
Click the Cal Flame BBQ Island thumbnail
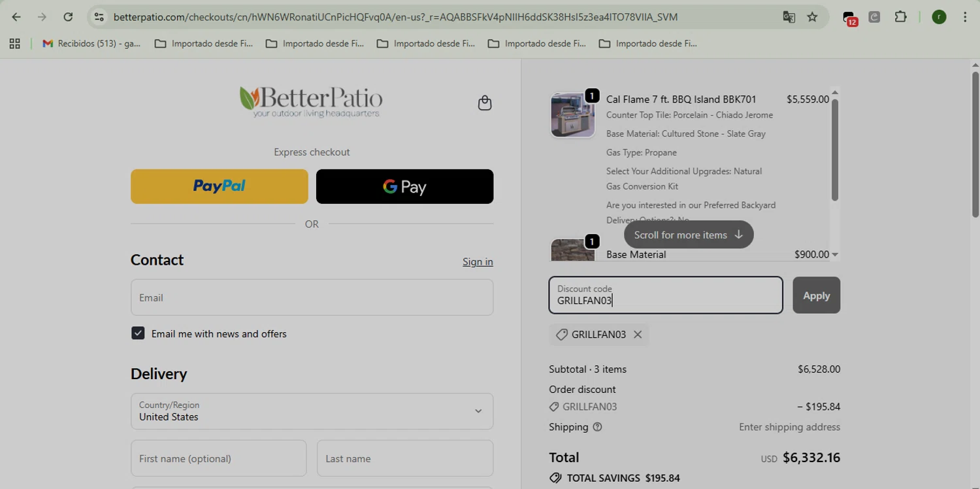pos(573,115)
